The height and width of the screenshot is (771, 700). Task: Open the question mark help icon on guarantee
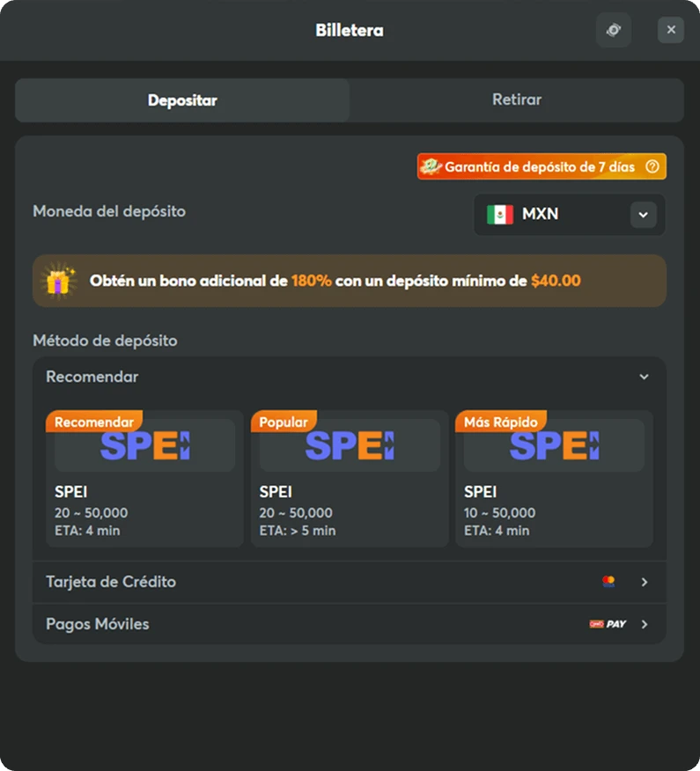[652, 165]
